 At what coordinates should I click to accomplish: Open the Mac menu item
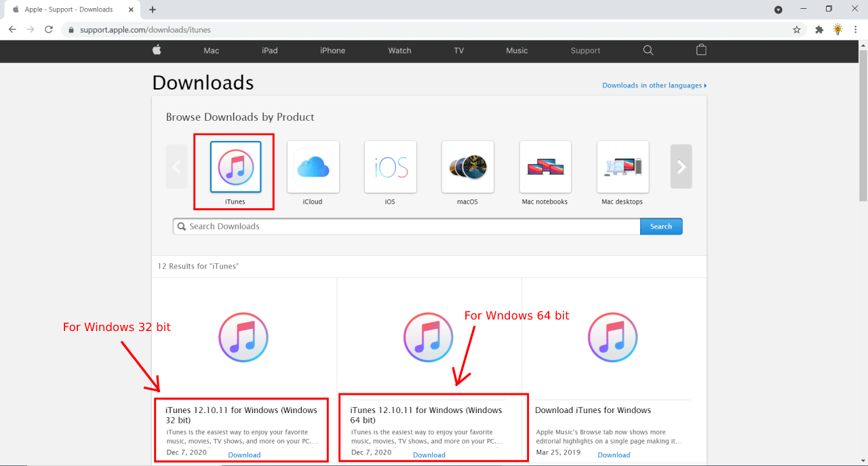coord(212,51)
